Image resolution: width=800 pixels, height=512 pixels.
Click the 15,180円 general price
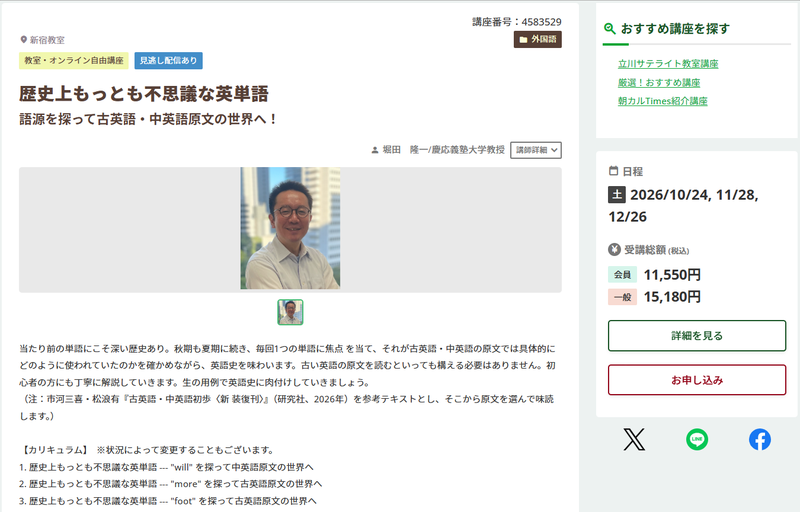(x=672, y=297)
